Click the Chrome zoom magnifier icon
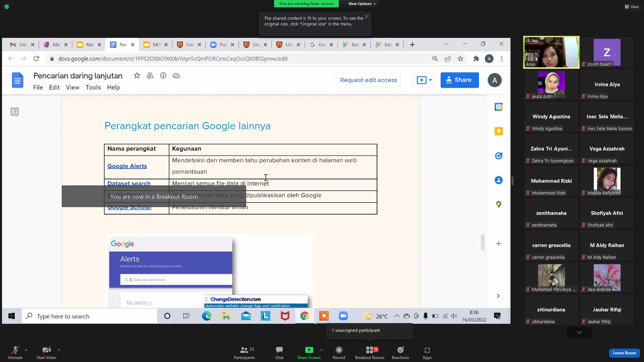The width and height of the screenshot is (644, 362). tap(435, 59)
